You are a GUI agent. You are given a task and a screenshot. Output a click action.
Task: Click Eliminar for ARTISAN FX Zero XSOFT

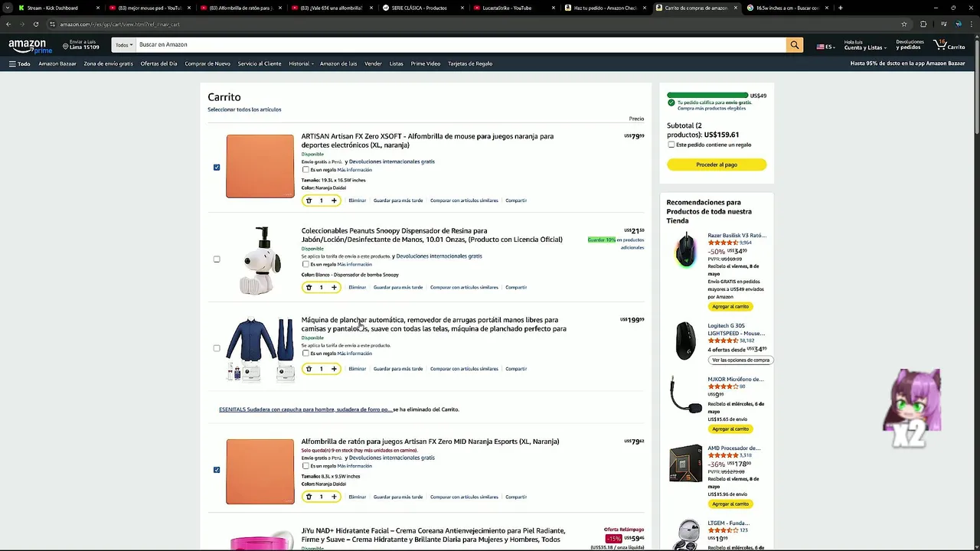tap(357, 201)
